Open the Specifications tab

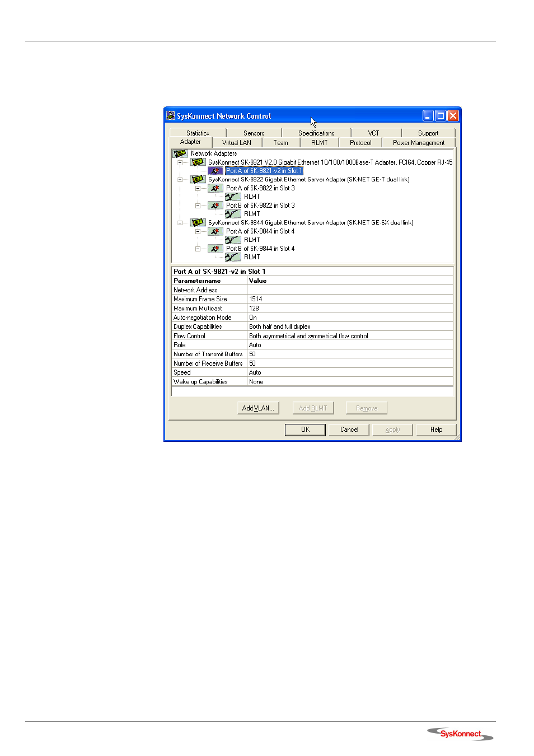(316, 133)
